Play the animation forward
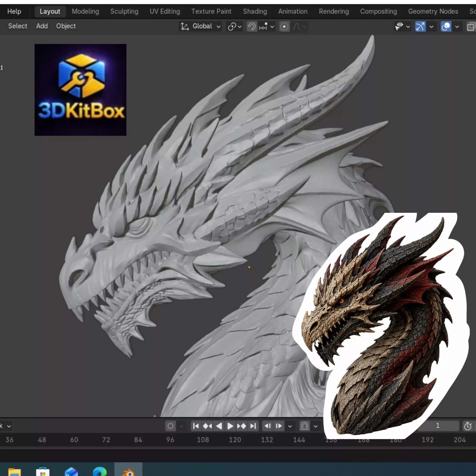Image resolution: width=476 pixels, height=476 pixels. [x=230, y=426]
